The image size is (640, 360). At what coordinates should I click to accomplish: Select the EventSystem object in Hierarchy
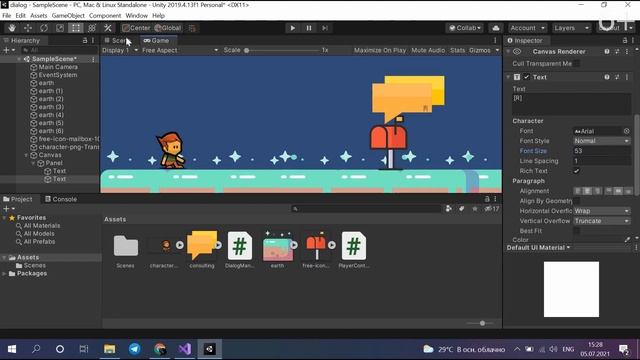(x=58, y=75)
